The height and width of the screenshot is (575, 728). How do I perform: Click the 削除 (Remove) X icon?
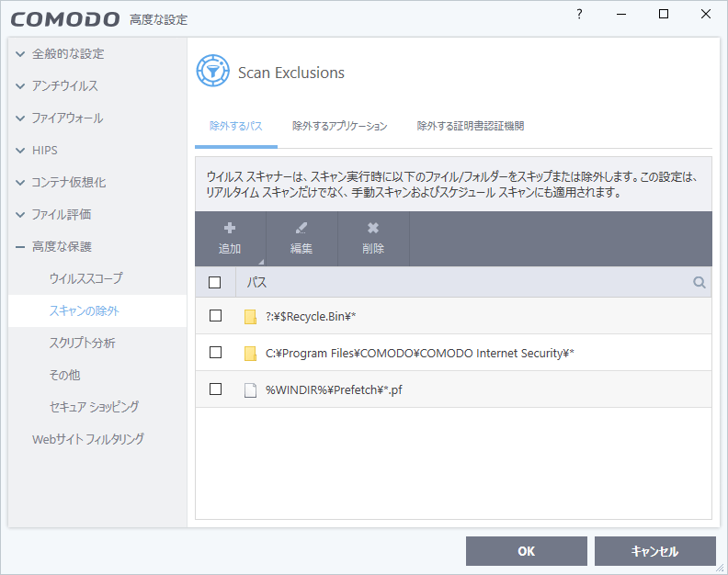tap(373, 228)
